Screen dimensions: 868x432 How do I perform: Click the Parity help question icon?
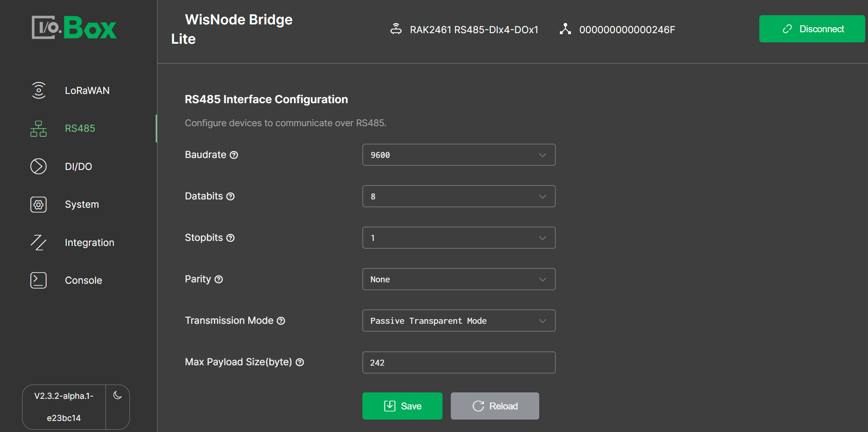click(x=219, y=280)
